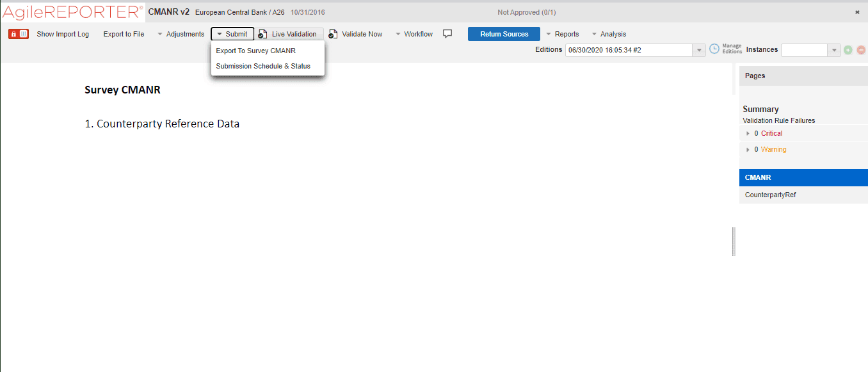Expand the Critical validation failures list
The height and width of the screenshot is (372, 868).
[x=748, y=133]
